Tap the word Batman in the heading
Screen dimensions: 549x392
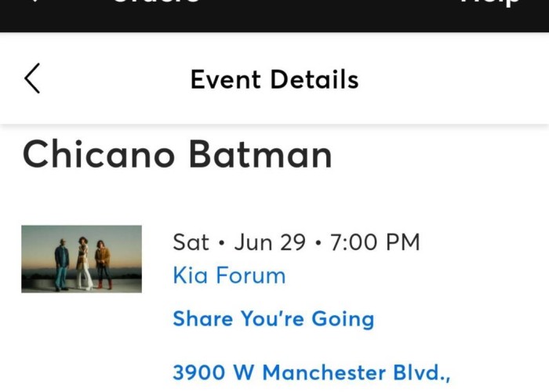pos(260,154)
